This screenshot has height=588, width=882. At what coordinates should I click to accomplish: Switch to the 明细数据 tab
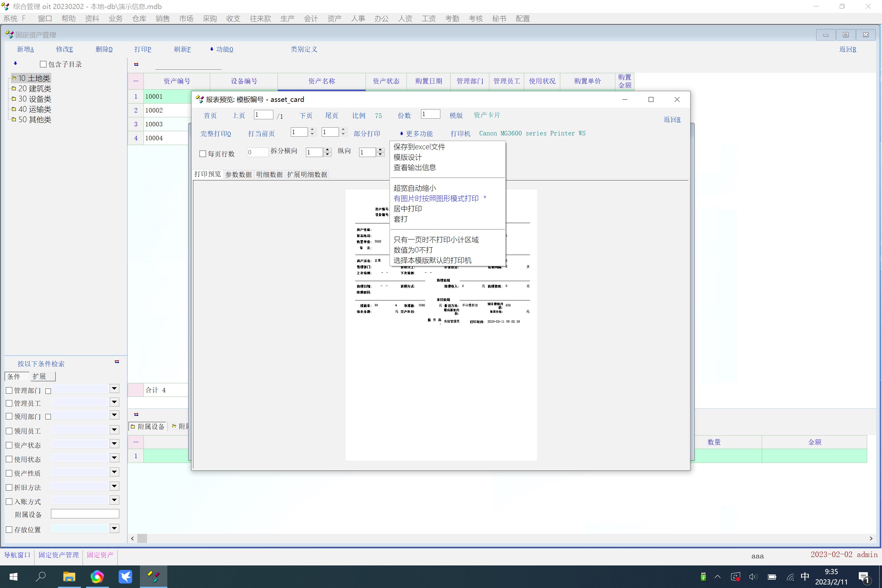click(x=269, y=174)
